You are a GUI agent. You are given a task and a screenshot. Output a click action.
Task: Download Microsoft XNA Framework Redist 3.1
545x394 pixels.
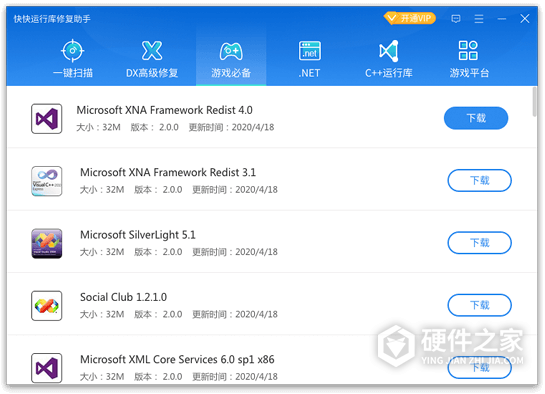pyautogui.click(x=479, y=180)
